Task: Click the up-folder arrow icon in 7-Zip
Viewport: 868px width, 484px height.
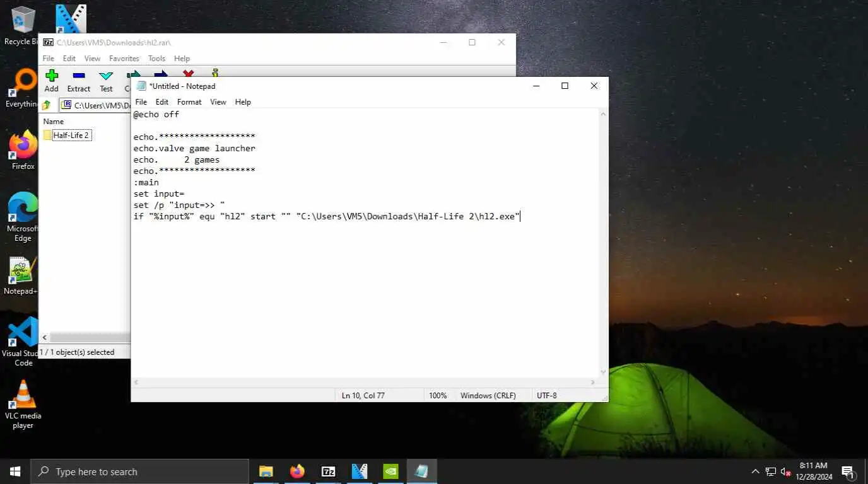Action: click(47, 105)
